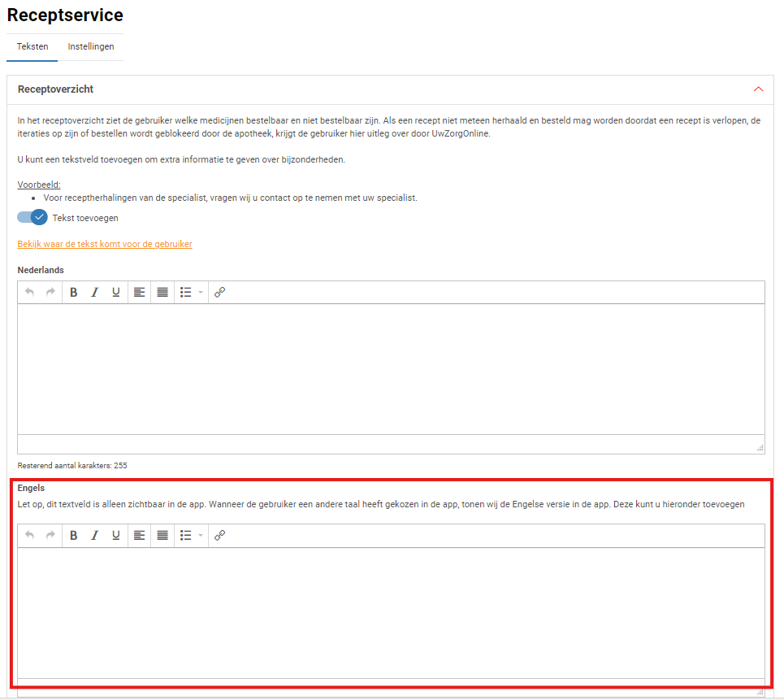This screenshot has width=784, height=700.
Task: Justify text in the Nederlands editor
Action: point(162,293)
